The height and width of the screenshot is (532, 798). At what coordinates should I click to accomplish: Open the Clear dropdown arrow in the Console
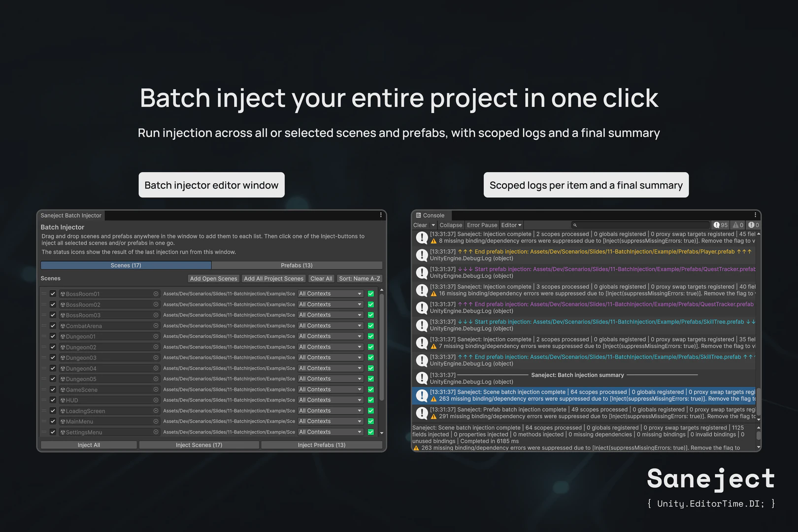point(432,225)
